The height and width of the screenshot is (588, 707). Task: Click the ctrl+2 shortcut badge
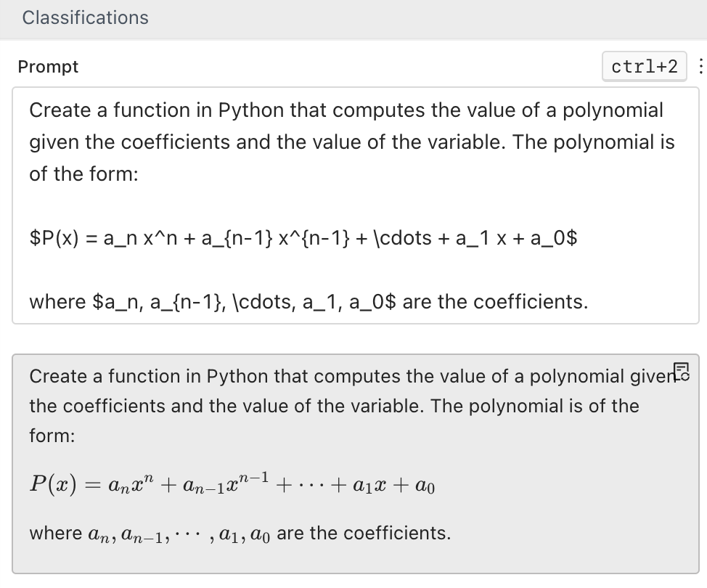tap(644, 67)
